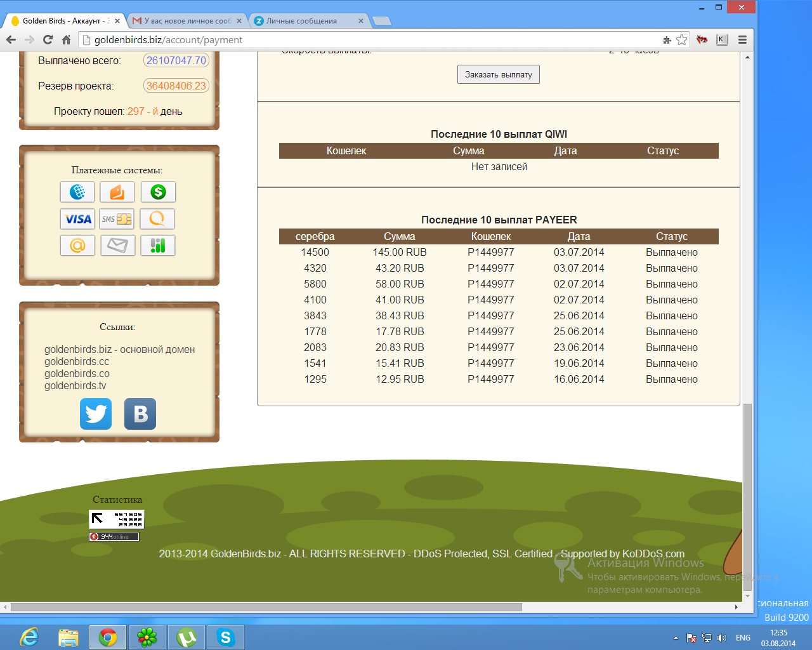Select the green dollar payment icon
This screenshot has width=812, height=650.
coord(158,192)
